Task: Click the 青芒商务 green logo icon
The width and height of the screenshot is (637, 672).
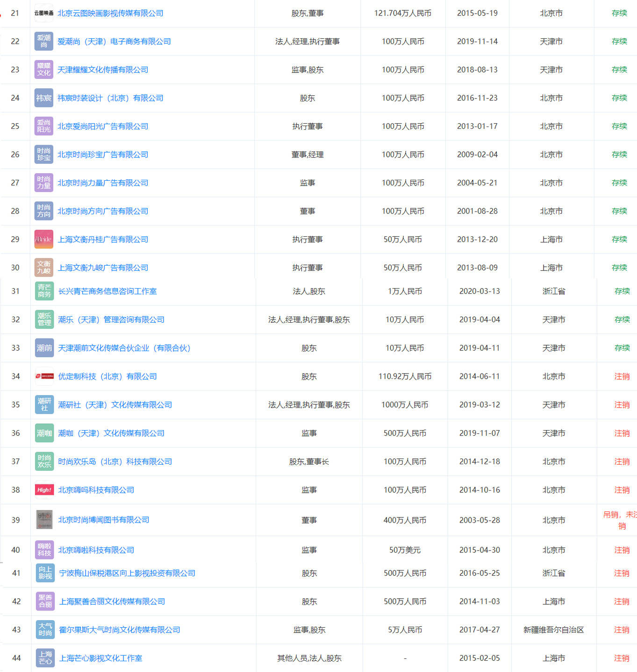Action: pos(44,291)
